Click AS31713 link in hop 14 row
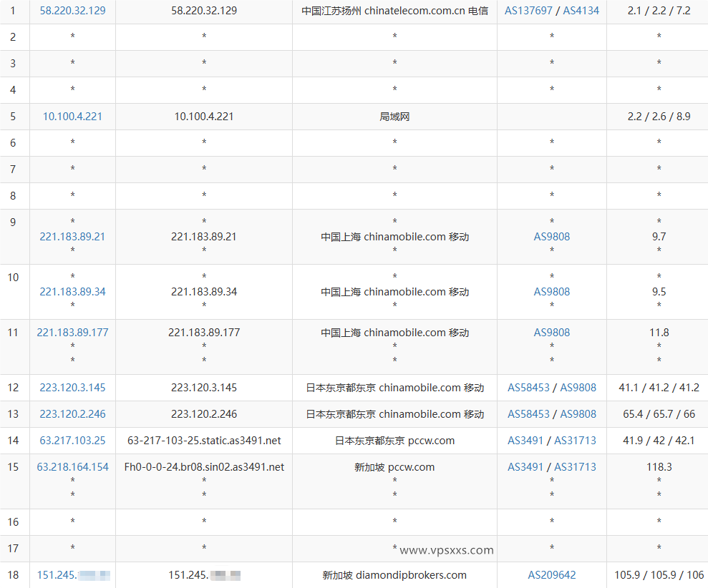 (x=576, y=441)
